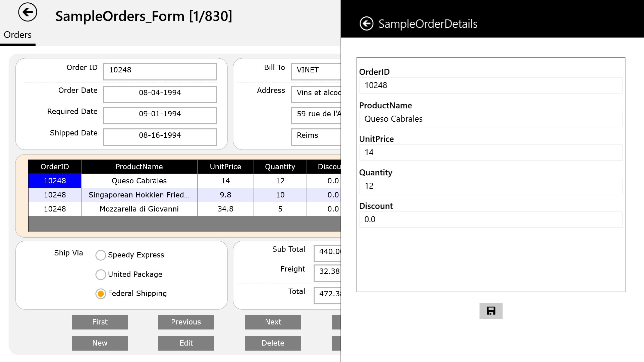Click the Mozzarella di Giovanni product row
Image resolution: width=644 pixels, height=362 pixels.
[x=139, y=208]
